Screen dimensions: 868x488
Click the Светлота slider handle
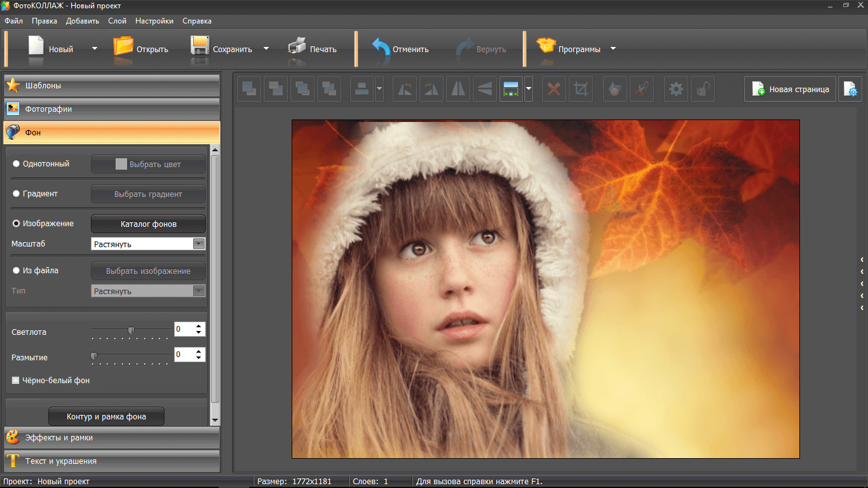pyautogui.click(x=131, y=330)
